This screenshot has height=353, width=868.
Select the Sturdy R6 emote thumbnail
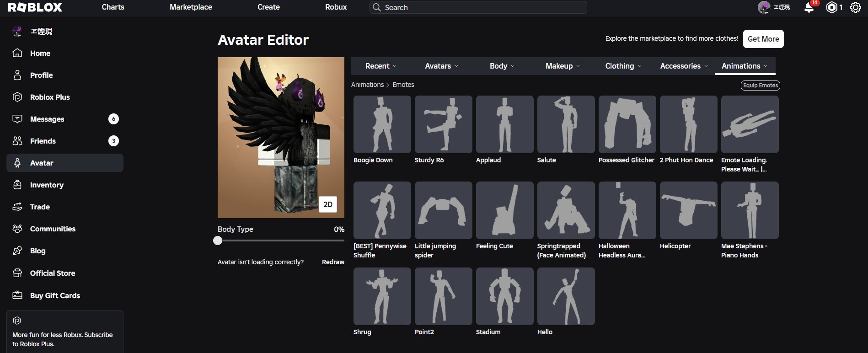click(443, 124)
